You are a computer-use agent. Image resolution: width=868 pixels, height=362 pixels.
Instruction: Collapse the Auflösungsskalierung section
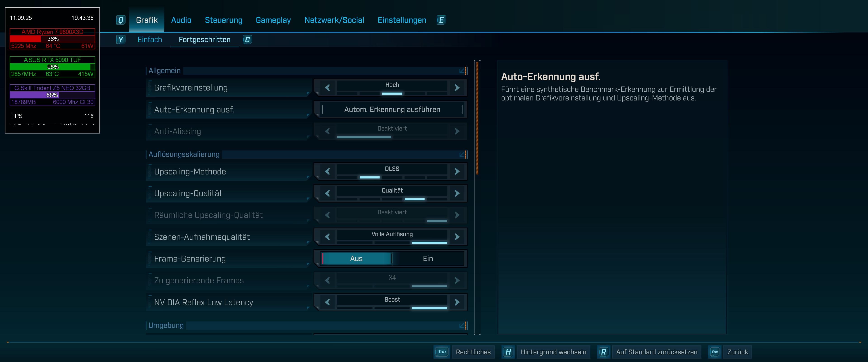tap(462, 155)
